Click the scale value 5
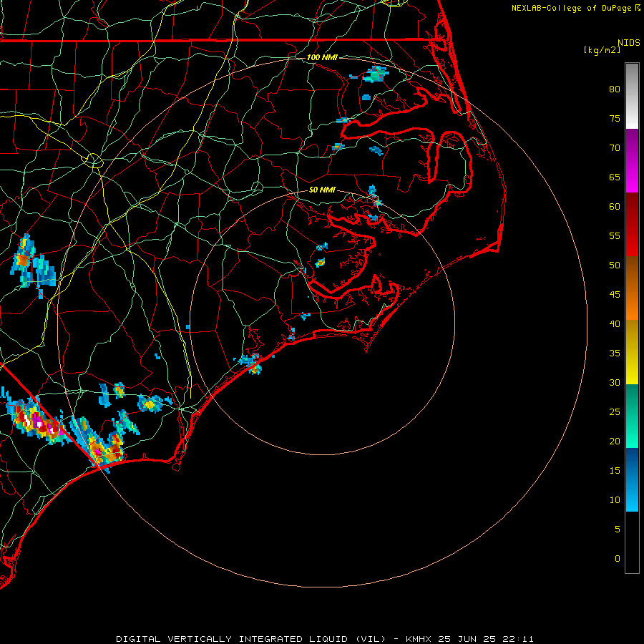 tap(618, 530)
